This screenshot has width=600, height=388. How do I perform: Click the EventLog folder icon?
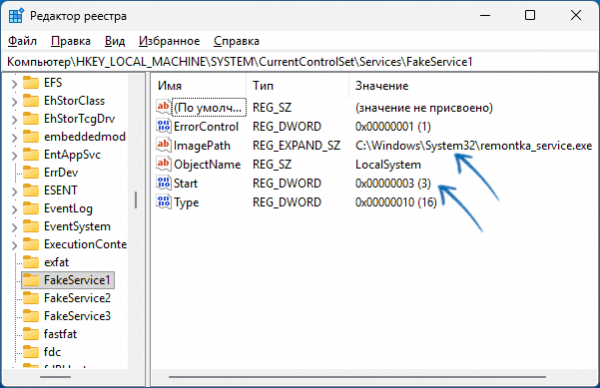click(31, 209)
